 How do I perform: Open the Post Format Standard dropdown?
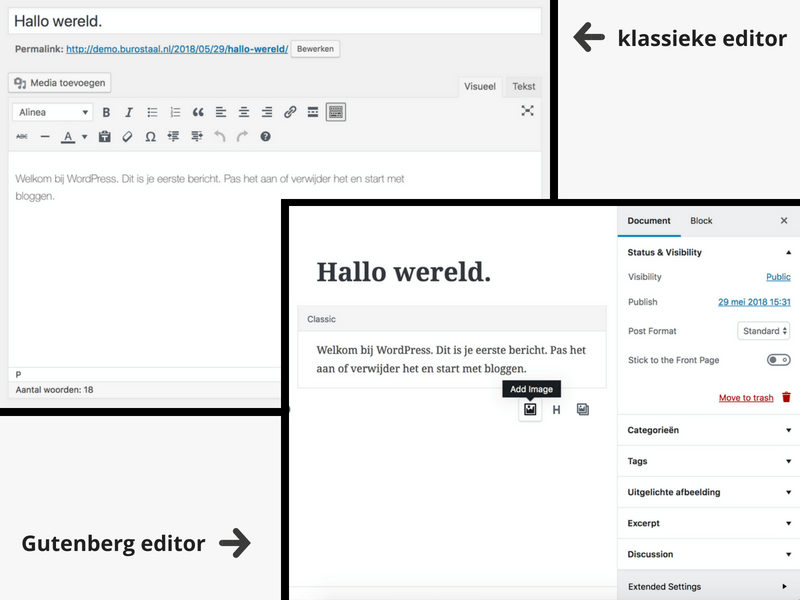click(x=764, y=331)
